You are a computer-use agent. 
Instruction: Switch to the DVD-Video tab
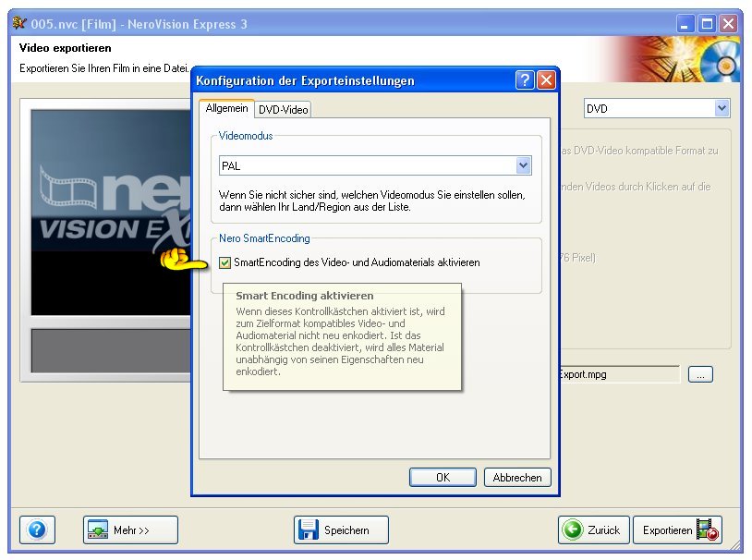284,109
